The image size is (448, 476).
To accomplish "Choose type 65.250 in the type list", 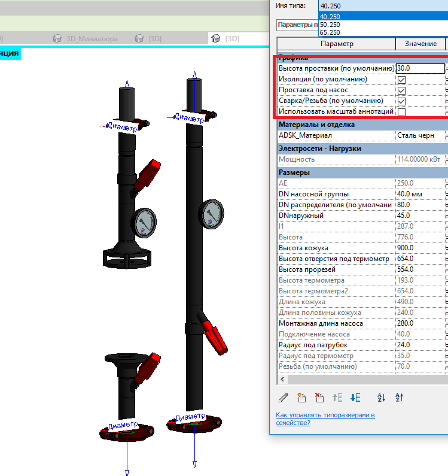I will (x=330, y=32).
